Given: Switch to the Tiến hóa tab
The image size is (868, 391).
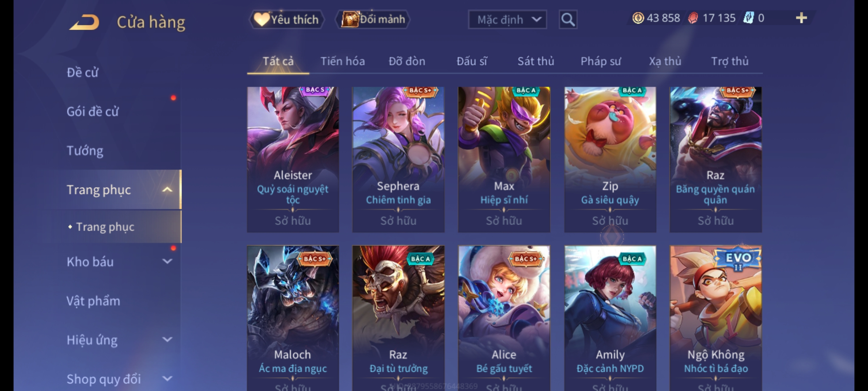Looking at the screenshot, I should [x=342, y=61].
